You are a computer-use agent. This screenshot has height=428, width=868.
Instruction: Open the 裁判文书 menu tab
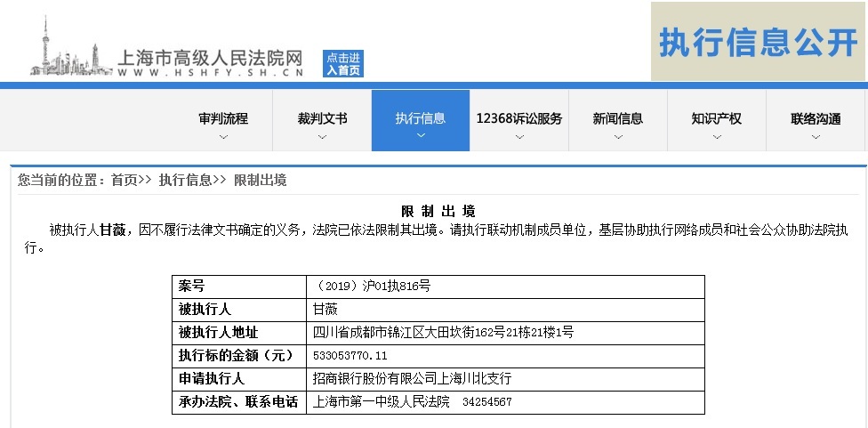click(322, 118)
